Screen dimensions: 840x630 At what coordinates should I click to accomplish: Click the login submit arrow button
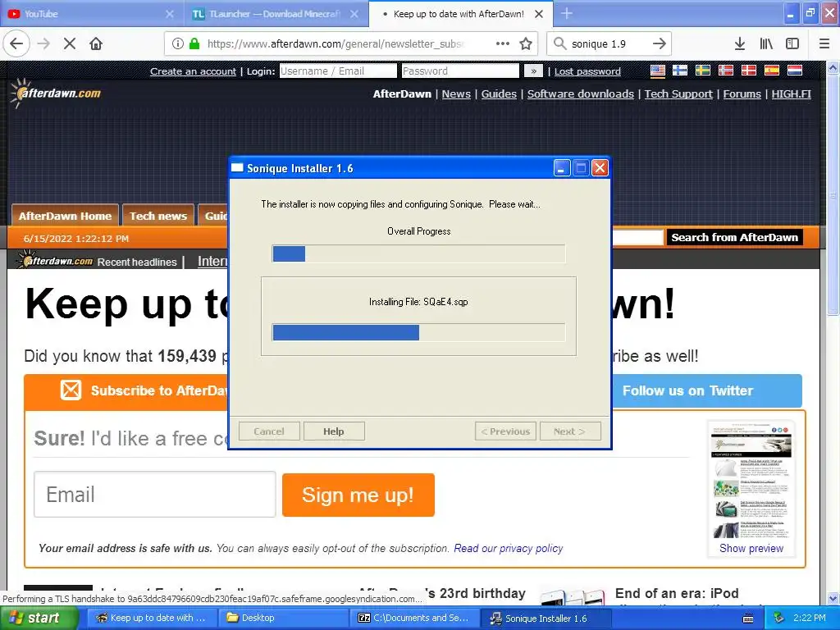(x=533, y=71)
